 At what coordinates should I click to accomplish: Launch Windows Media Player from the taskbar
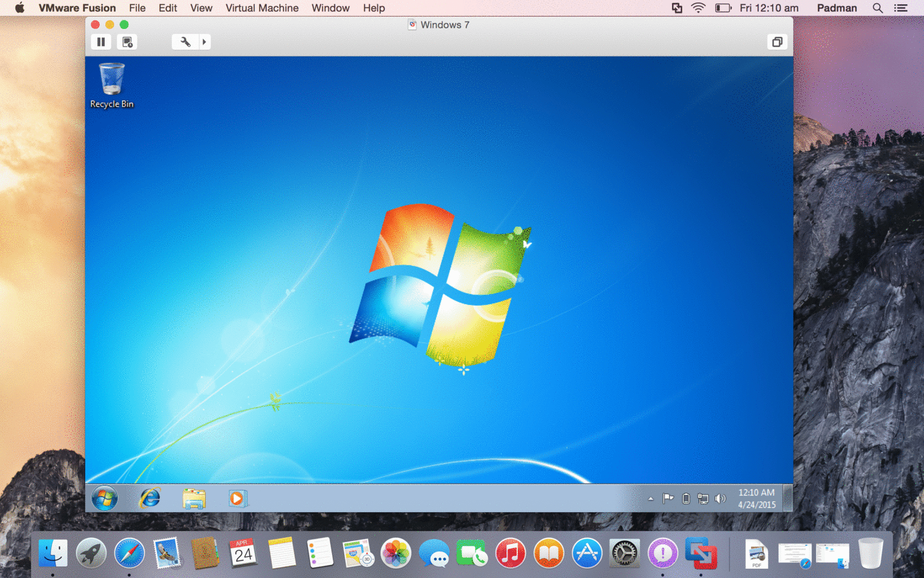[238, 499]
